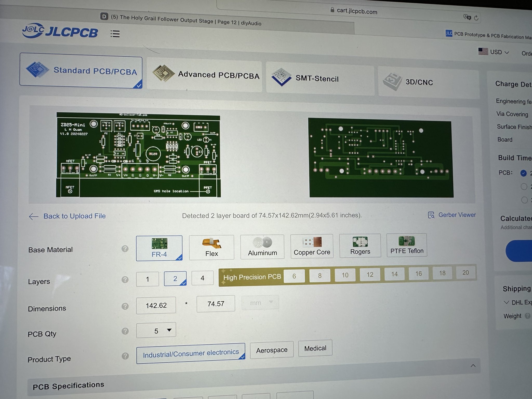Click the Weight help question icon
This screenshot has width=532, height=399.
[527, 316]
